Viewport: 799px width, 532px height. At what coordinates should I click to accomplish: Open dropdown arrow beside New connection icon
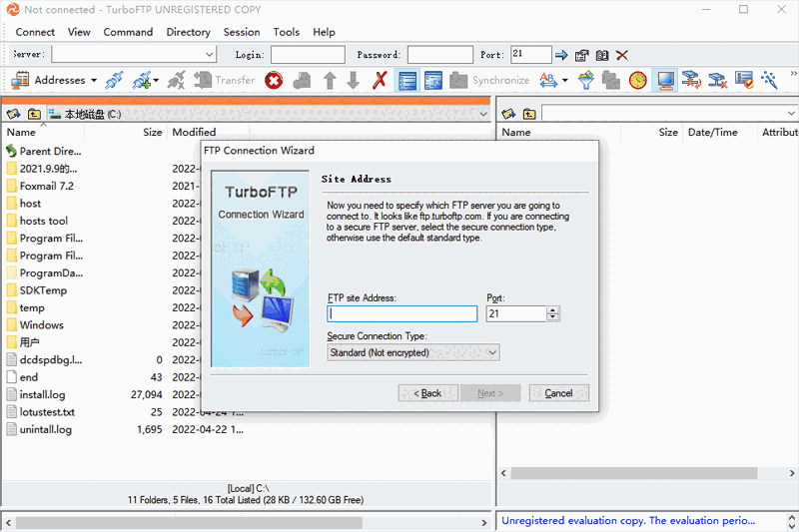tap(156, 81)
